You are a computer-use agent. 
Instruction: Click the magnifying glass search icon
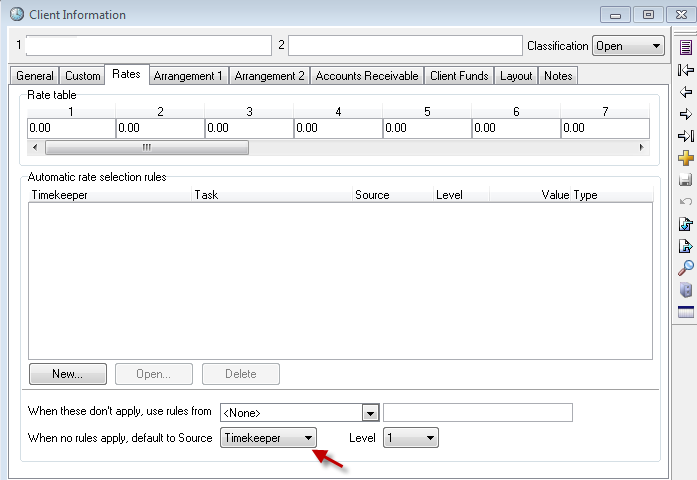point(686,268)
